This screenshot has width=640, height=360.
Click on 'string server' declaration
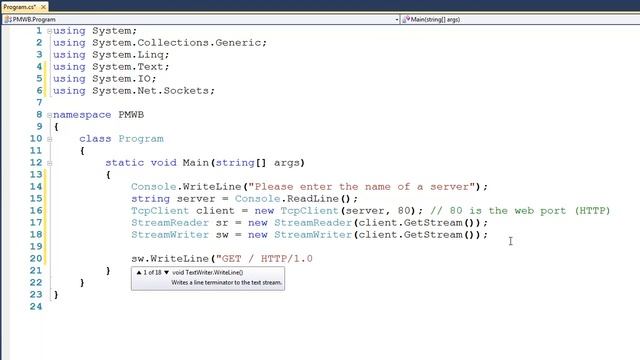tap(173, 199)
